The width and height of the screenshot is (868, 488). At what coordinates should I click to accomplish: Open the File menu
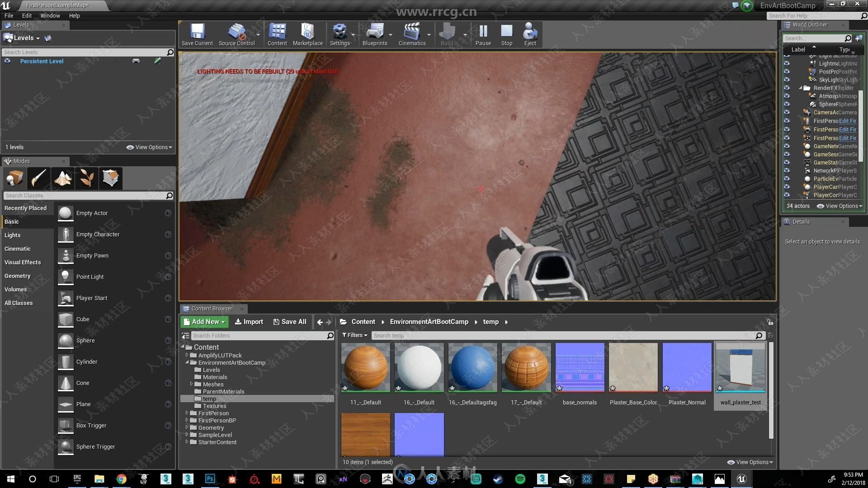click(x=9, y=15)
